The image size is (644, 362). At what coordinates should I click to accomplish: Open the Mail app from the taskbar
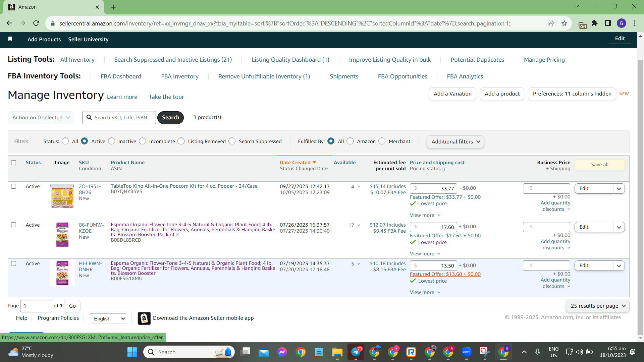click(264, 352)
